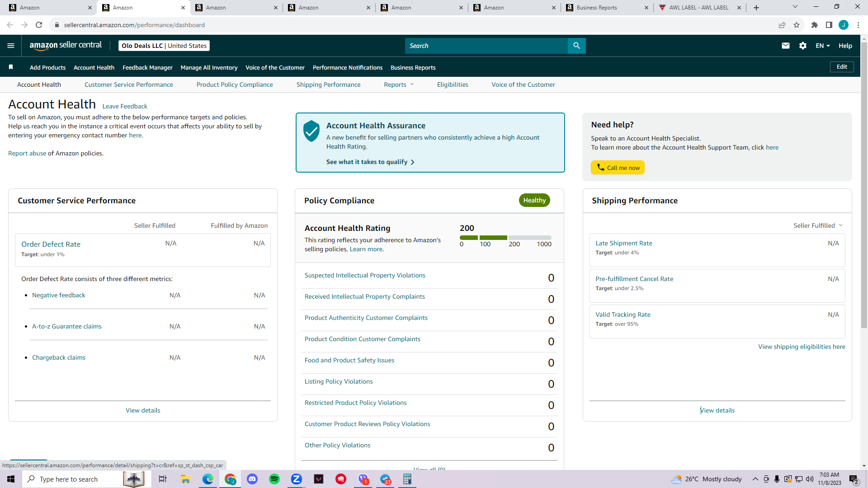Open Late Shipment Rate link
Viewport: 868px width, 488px height.
(x=624, y=243)
